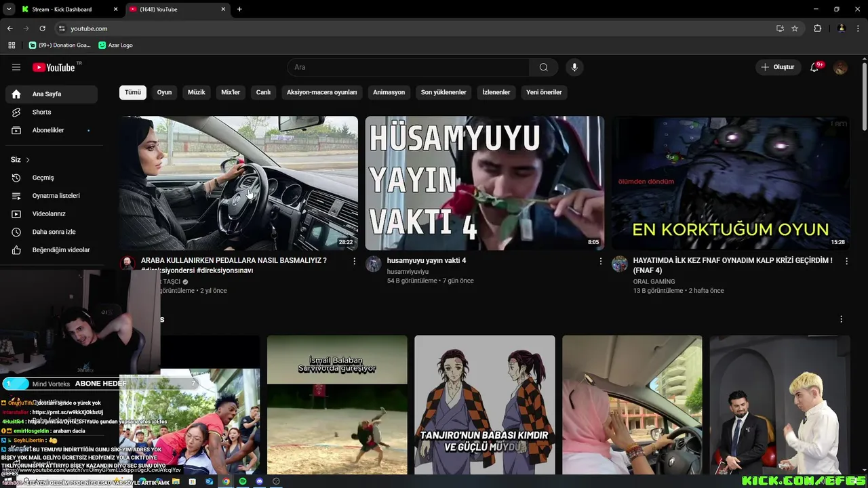Open the Donation Goal bookmark
The image size is (868, 488).
[x=60, y=45]
